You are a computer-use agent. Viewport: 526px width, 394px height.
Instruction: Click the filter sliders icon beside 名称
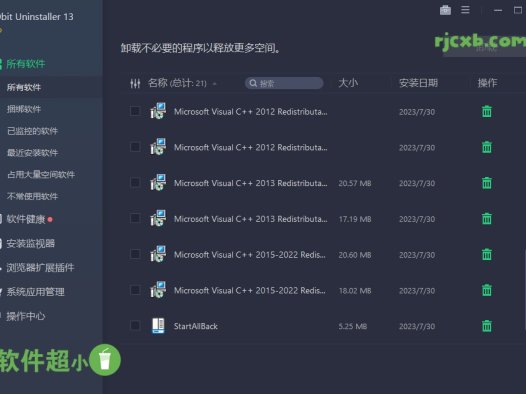click(135, 83)
